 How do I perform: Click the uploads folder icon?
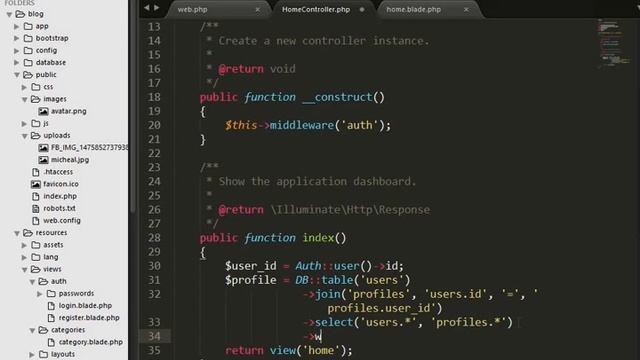point(36,136)
